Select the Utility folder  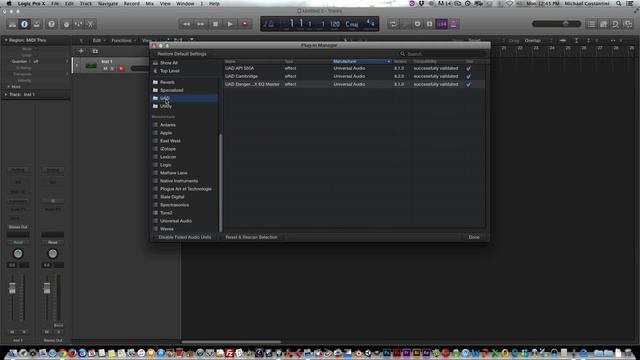(x=166, y=106)
